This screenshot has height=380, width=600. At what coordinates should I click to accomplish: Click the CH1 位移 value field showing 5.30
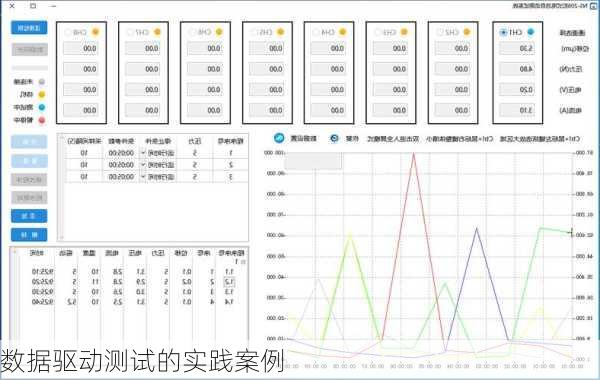tap(517, 49)
